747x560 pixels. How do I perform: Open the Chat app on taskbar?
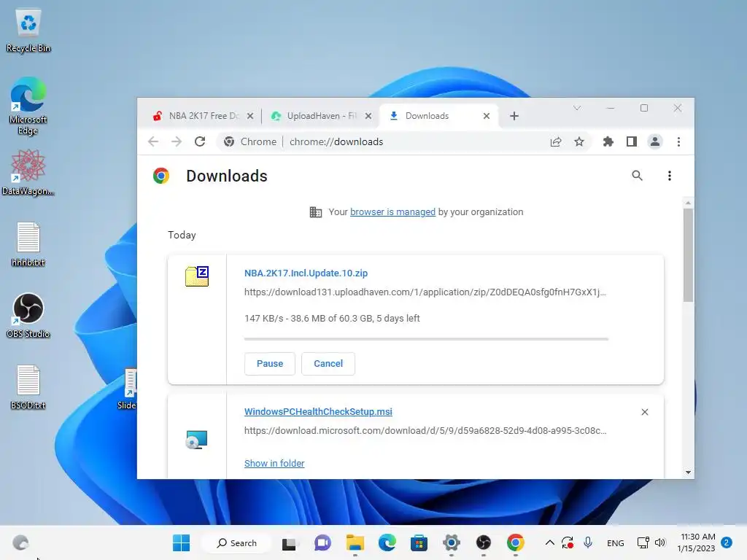(x=322, y=542)
